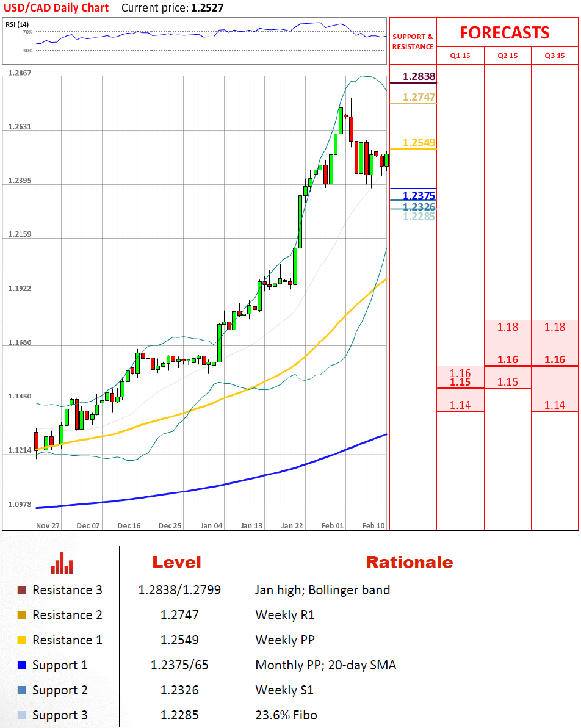This screenshot has height=728, width=581.
Task: Click the USD/CAD Daily Chart title
Action: pos(56,8)
